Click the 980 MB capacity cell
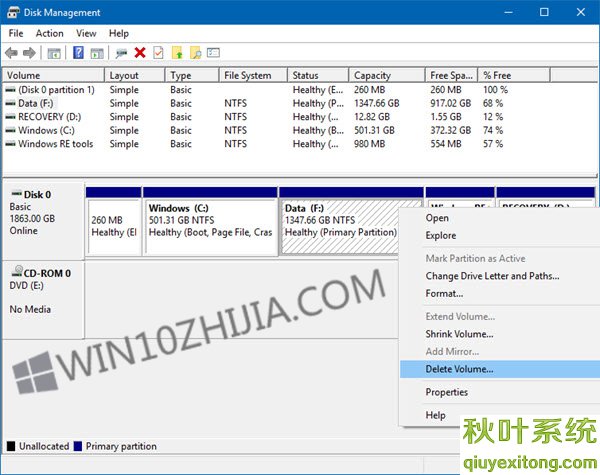The height and width of the screenshot is (475, 600). click(369, 144)
